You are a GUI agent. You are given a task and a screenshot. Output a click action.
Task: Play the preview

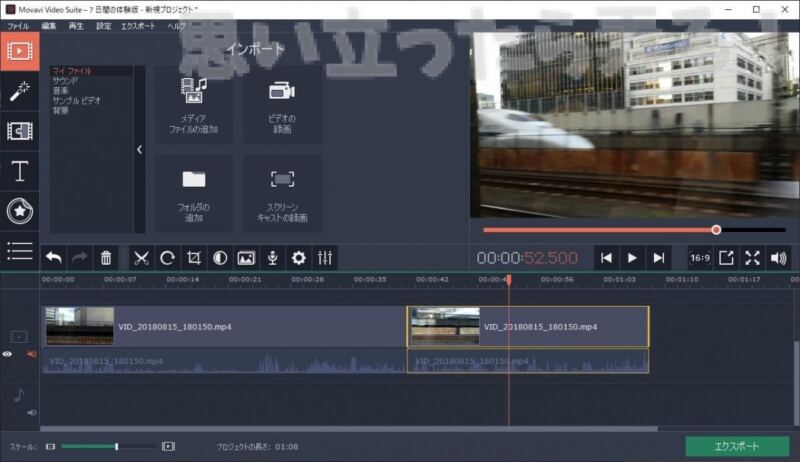pos(632,258)
